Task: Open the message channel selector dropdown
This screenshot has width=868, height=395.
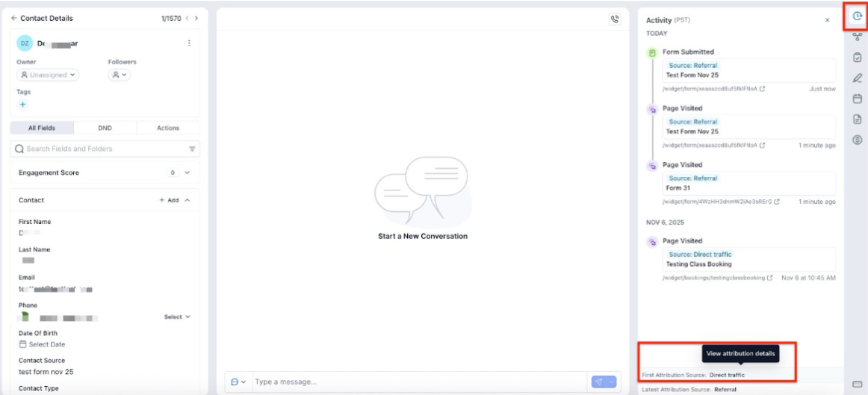Action: 238,382
